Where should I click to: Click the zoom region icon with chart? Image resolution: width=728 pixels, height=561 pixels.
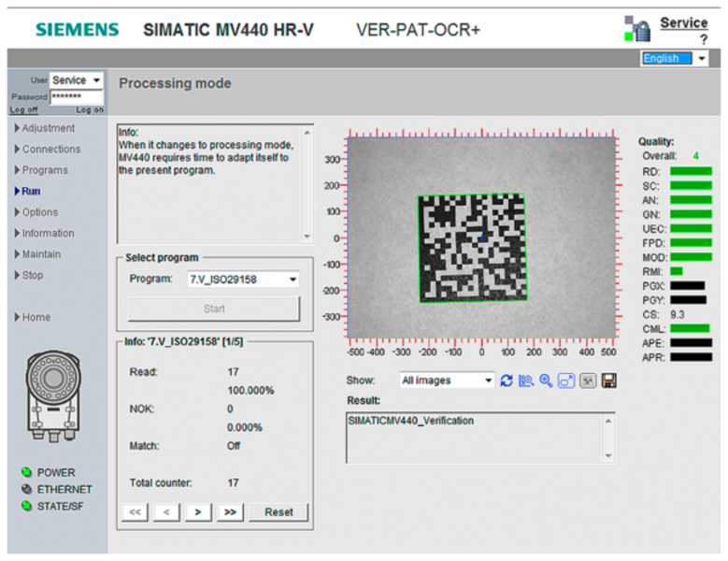526,381
